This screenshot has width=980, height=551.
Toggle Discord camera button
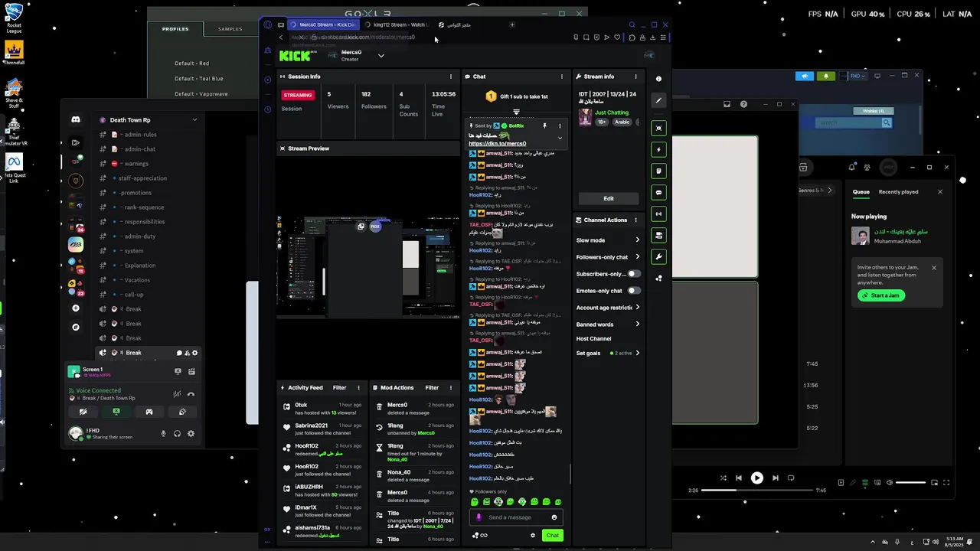pyautogui.click(x=83, y=412)
